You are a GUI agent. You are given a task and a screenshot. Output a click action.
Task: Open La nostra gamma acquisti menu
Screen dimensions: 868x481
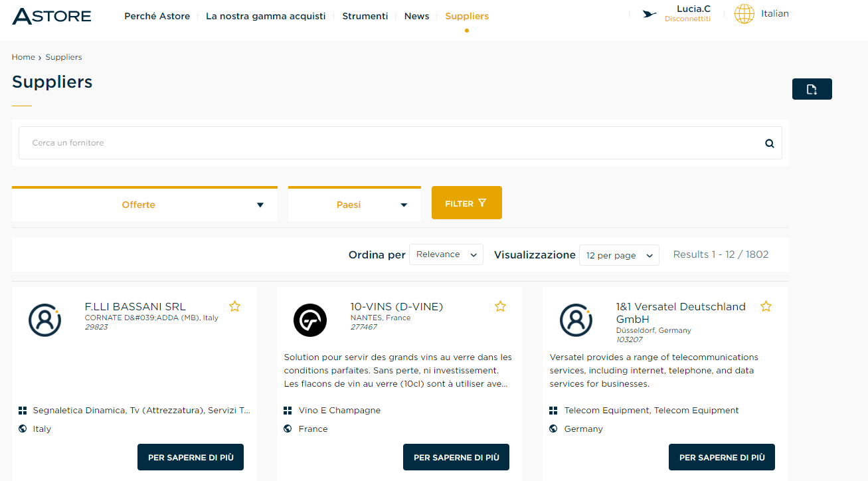coord(266,16)
